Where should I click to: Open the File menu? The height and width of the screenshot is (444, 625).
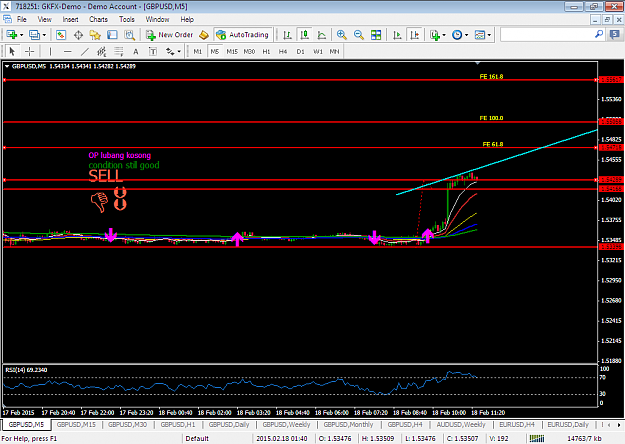coord(22,19)
